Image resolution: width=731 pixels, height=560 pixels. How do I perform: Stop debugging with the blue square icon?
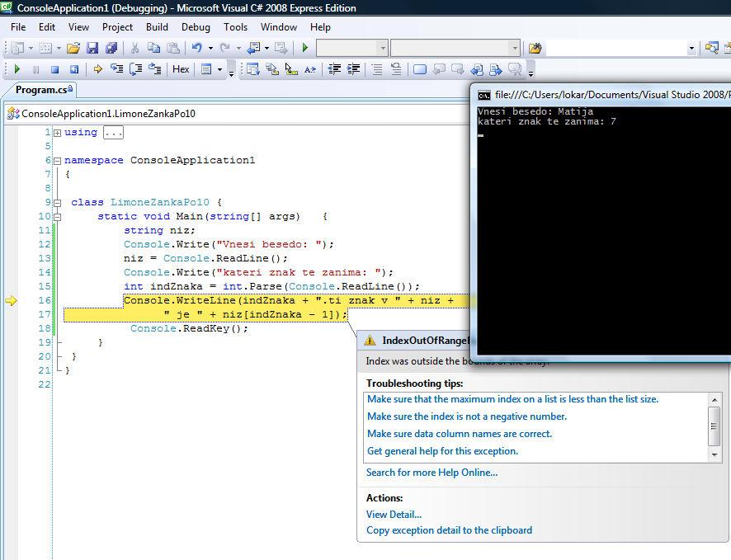coord(54,69)
